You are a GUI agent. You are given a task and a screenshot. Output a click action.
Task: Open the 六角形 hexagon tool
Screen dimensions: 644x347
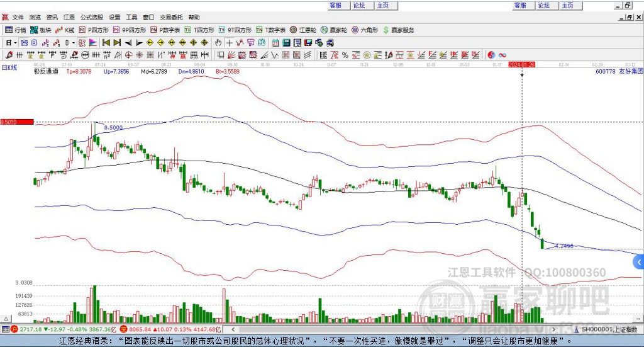pyautogui.click(x=365, y=30)
